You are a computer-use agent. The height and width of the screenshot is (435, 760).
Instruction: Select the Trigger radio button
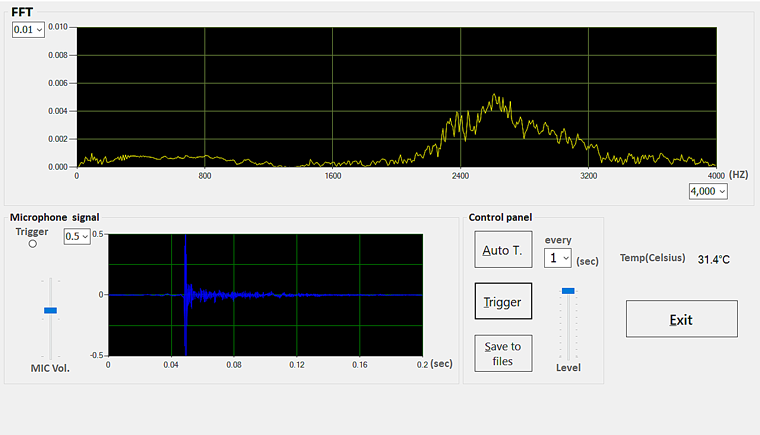(32, 244)
